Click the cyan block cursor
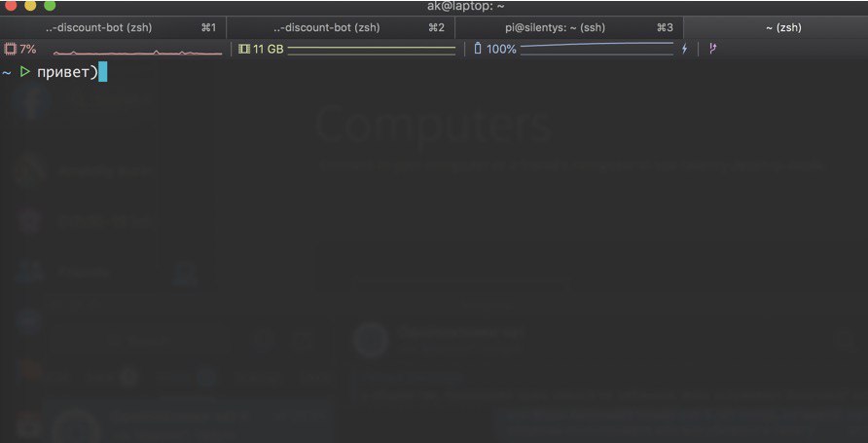Image resolution: width=868 pixels, height=443 pixels. point(102,73)
